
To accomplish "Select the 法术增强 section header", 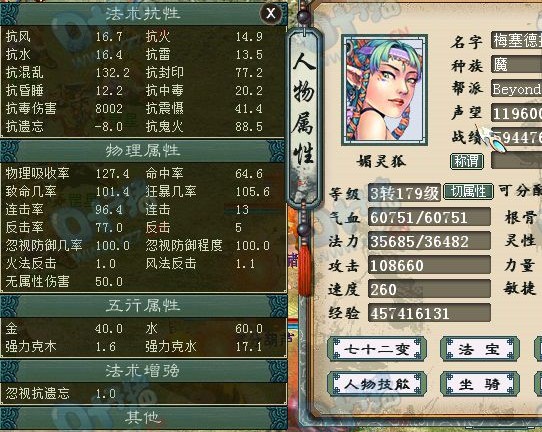I will [x=143, y=371].
